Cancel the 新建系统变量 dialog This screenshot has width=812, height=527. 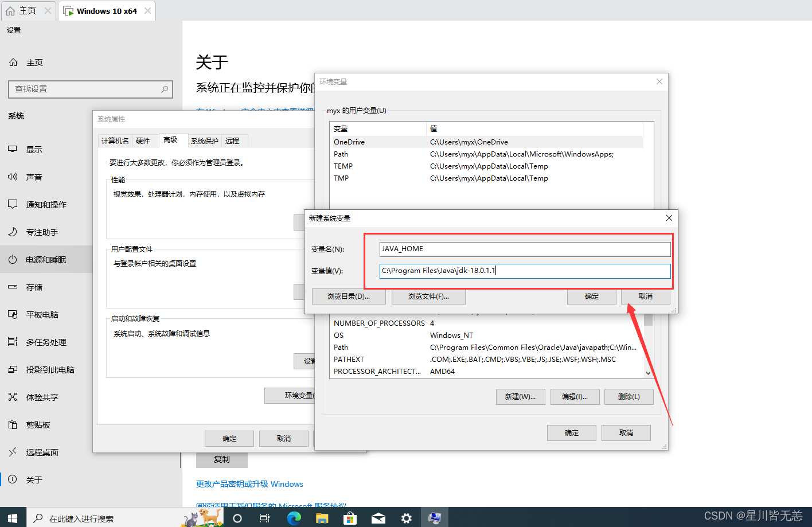(x=646, y=296)
